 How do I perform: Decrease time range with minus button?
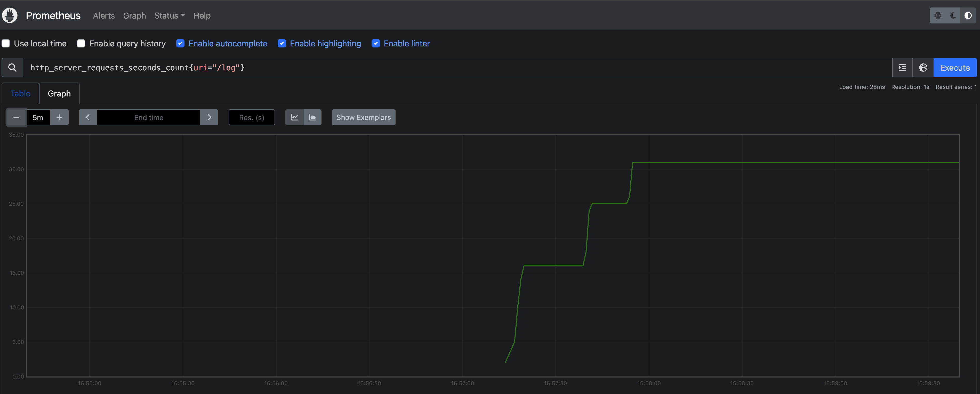[16, 118]
